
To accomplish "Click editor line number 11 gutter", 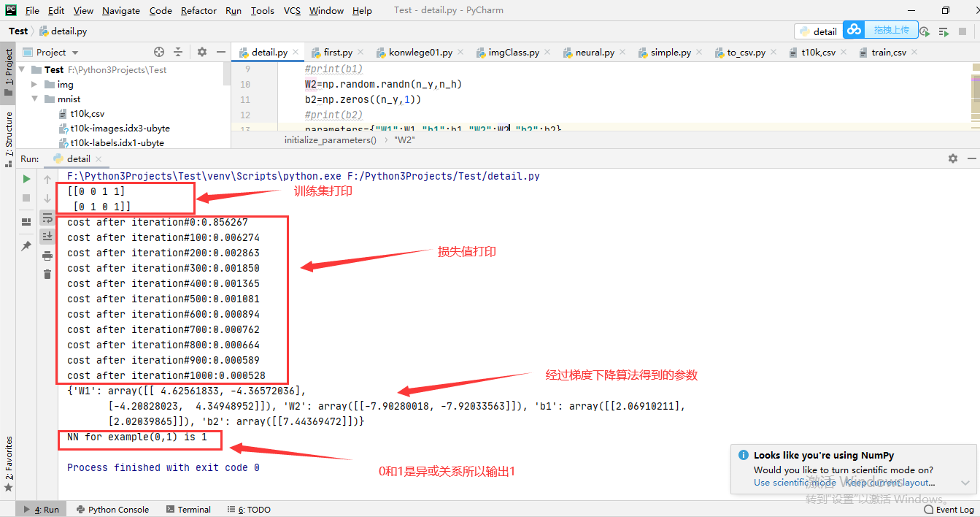I will coord(245,99).
